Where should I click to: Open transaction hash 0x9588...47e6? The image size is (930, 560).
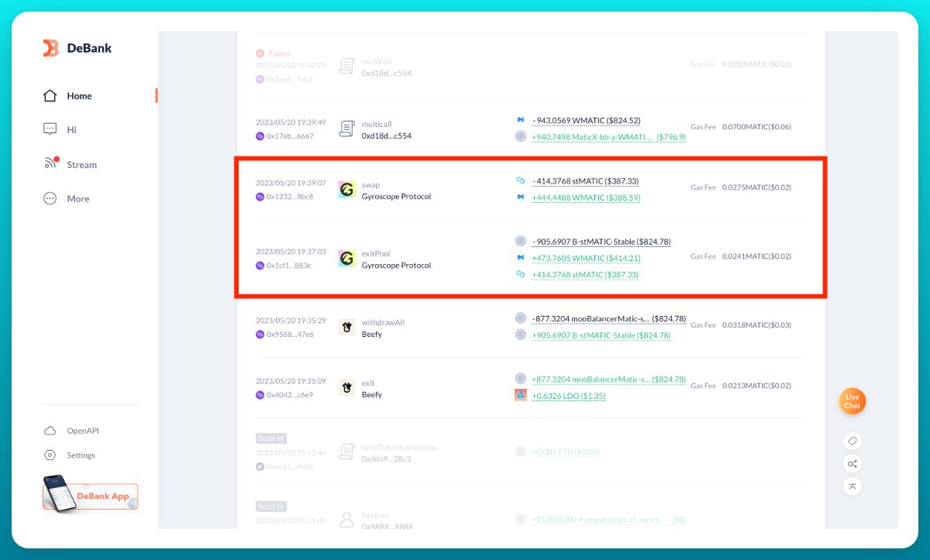290,335
